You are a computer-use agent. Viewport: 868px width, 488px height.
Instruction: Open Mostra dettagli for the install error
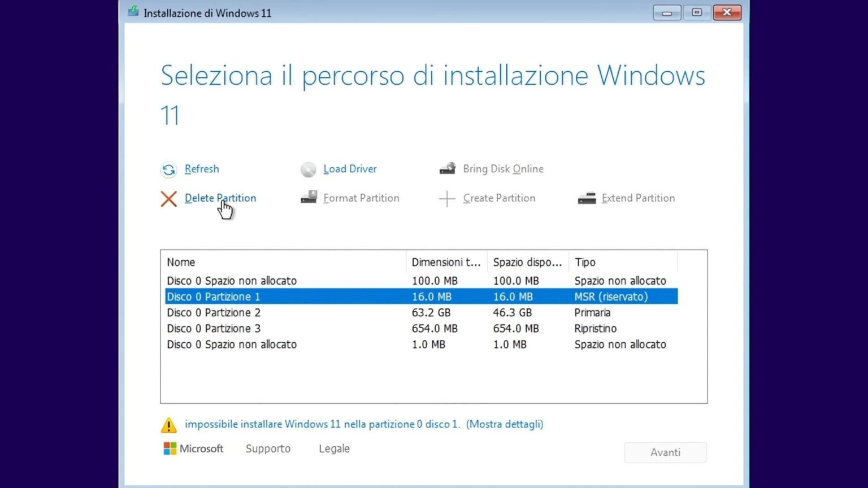click(x=505, y=424)
